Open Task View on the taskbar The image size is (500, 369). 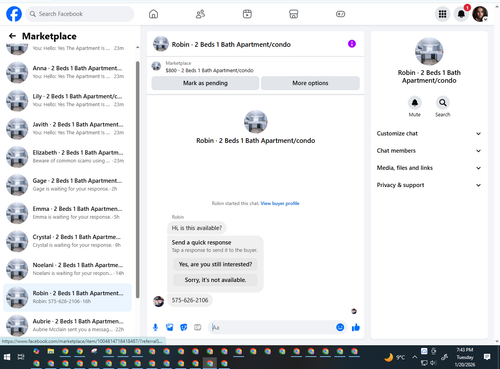point(21,357)
